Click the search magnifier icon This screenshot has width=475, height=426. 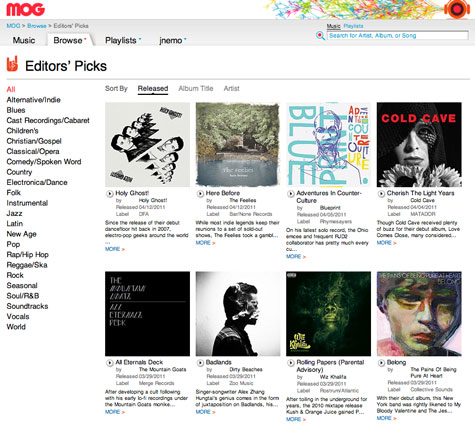click(x=320, y=35)
